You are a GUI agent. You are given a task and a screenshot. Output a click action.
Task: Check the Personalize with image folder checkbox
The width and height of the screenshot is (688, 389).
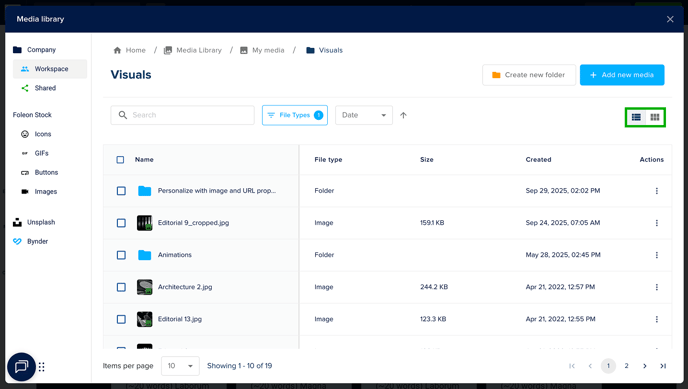click(x=121, y=191)
